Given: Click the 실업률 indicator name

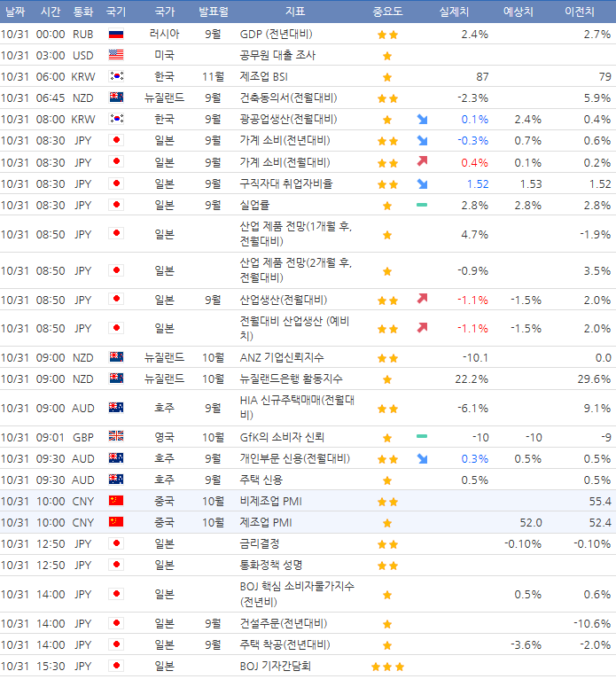Looking at the screenshot, I should (254, 205).
